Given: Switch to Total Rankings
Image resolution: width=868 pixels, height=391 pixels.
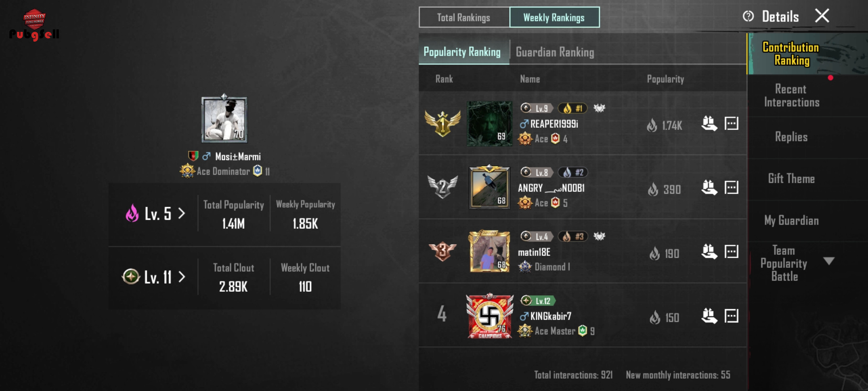Looking at the screenshot, I should [x=464, y=17].
